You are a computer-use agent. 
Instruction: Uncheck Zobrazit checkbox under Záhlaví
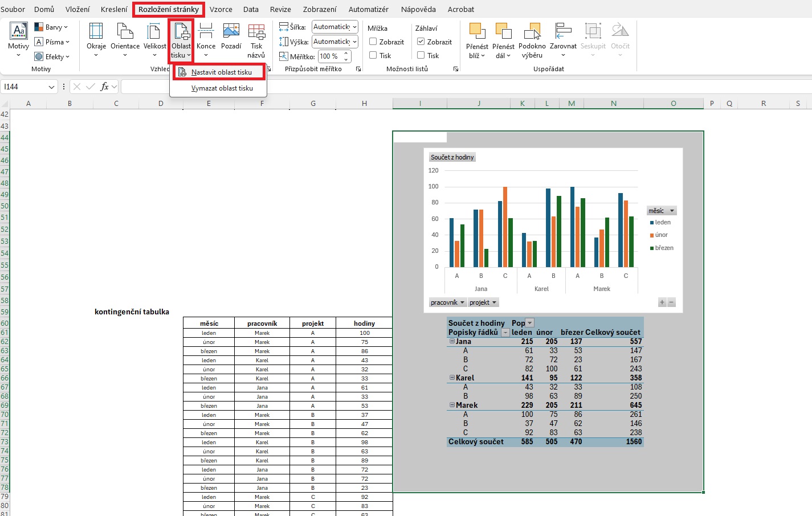click(421, 42)
